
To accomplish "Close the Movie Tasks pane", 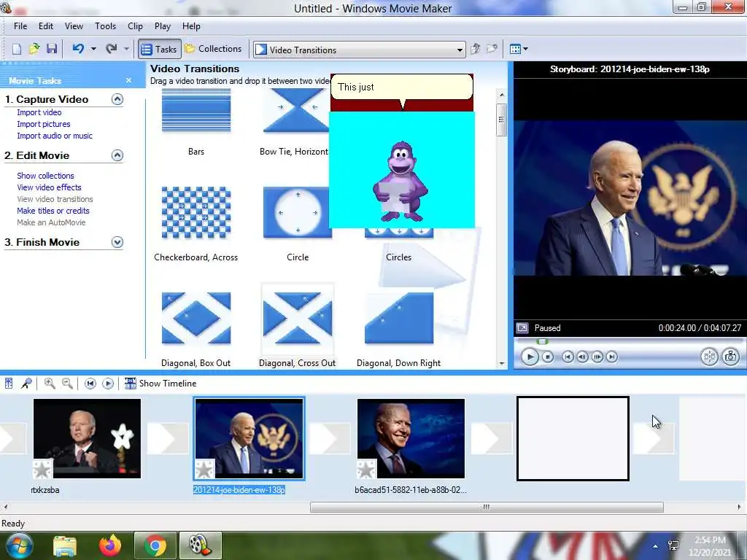I will pyautogui.click(x=128, y=80).
